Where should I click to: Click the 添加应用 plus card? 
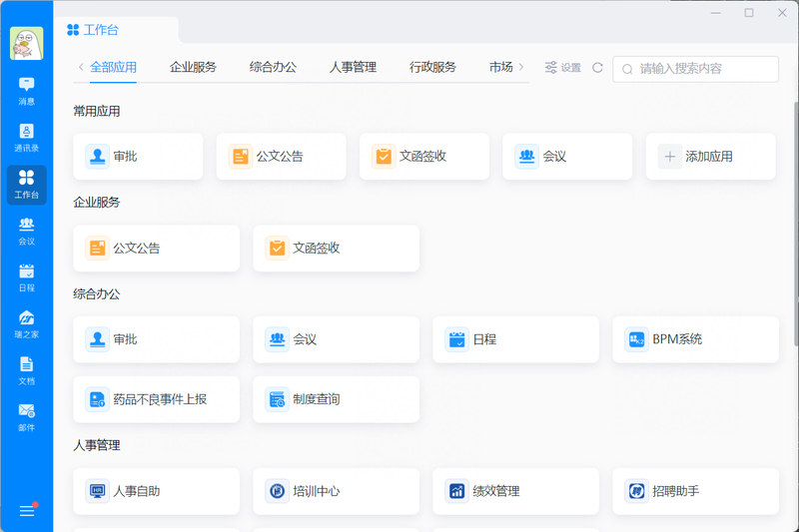pyautogui.click(x=711, y=157)
